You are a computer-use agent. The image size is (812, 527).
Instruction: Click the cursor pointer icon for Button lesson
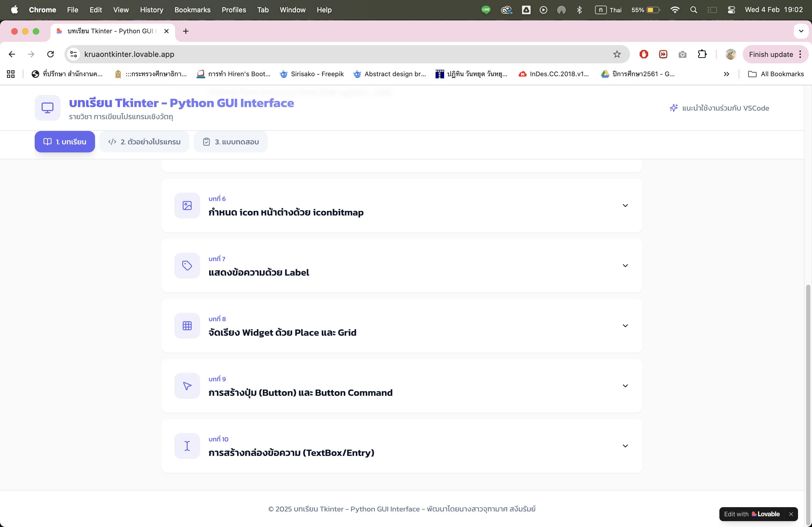click(x=187, y=386)
